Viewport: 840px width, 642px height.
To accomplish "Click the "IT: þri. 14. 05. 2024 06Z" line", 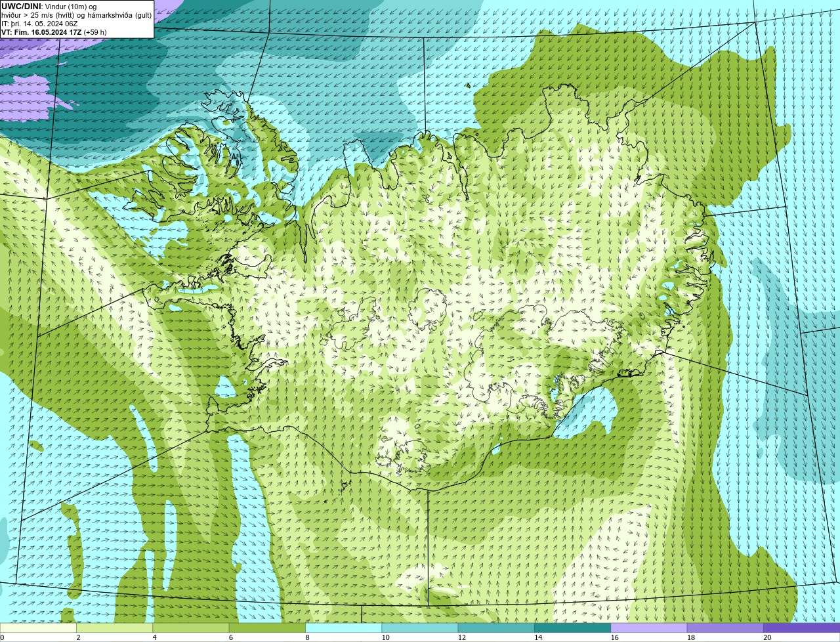I will coord(40,24).
